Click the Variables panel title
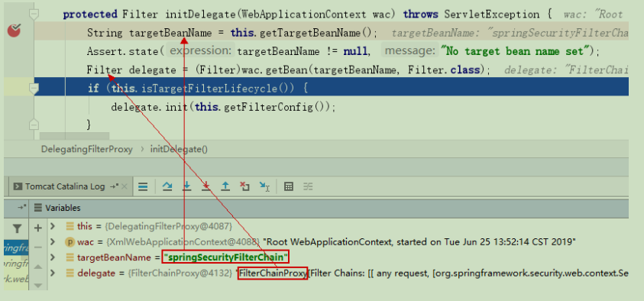Screen dimensions: 644x301 coord(63,208)
